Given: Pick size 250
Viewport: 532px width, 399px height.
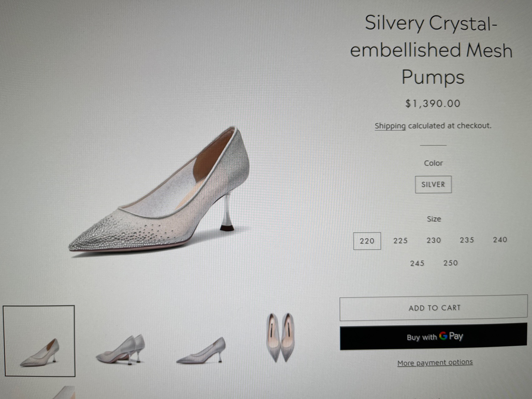Looking at the screenshot, I should pyautogui.click(x=451, y=263).
